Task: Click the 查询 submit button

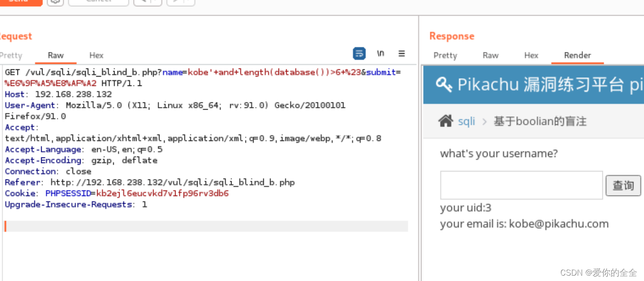Action: coord(623,185)
